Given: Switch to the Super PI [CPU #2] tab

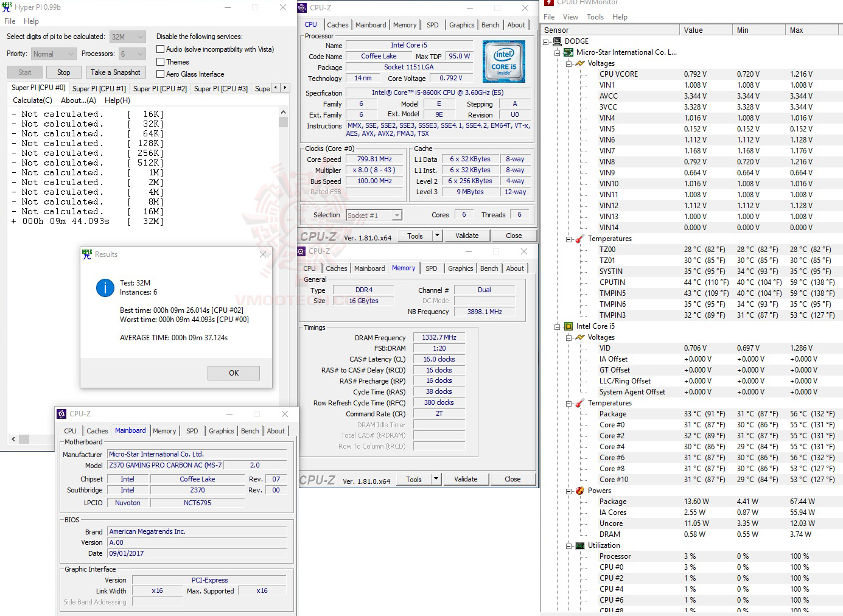Looking at the screenshot, I should click(160, 89).
